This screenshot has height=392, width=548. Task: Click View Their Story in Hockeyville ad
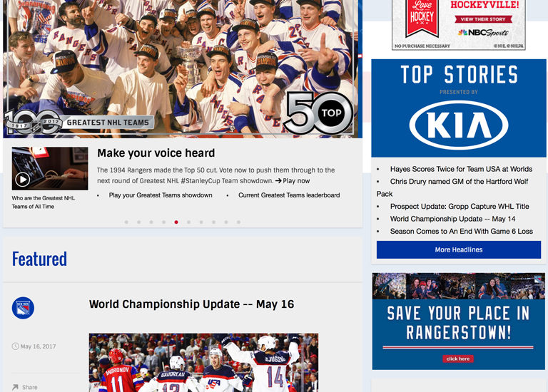[x=483, y=19]
